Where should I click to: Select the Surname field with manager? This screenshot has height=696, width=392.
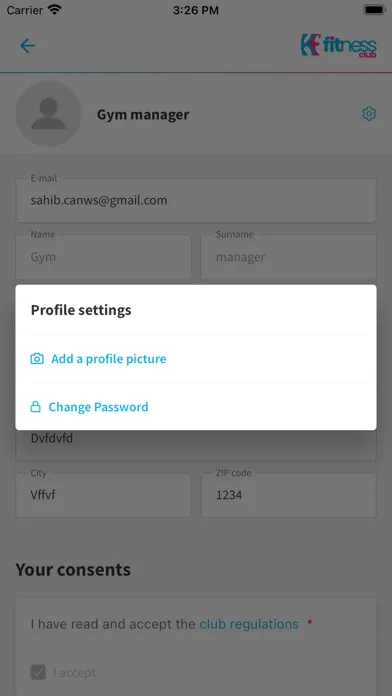pos(289,257)
